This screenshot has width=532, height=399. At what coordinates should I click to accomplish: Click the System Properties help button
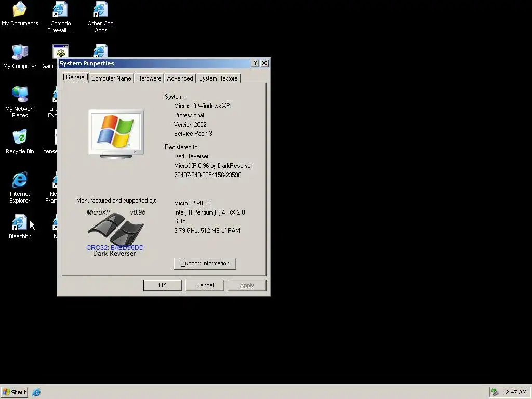[x=255, y=63]
